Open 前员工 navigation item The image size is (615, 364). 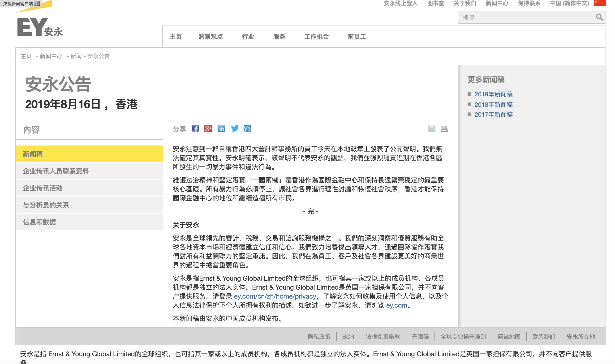click(357, 37)
